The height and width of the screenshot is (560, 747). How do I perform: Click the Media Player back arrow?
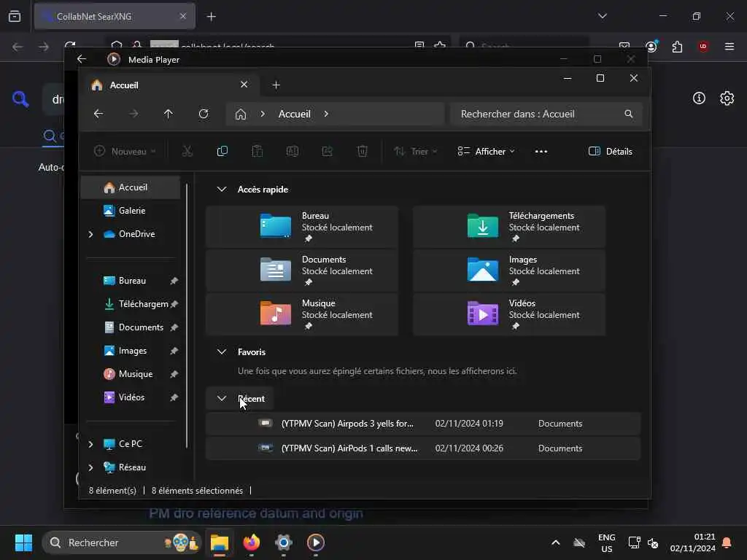click(82, 59)
